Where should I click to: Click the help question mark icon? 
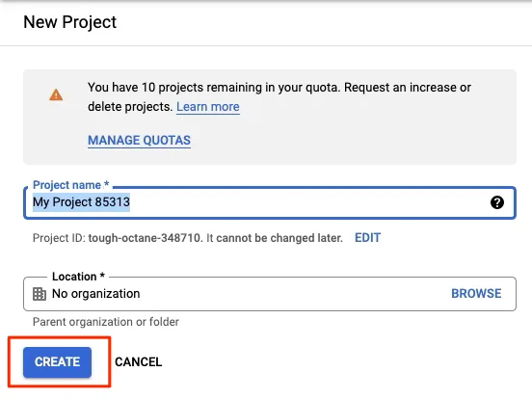point(497,202)
